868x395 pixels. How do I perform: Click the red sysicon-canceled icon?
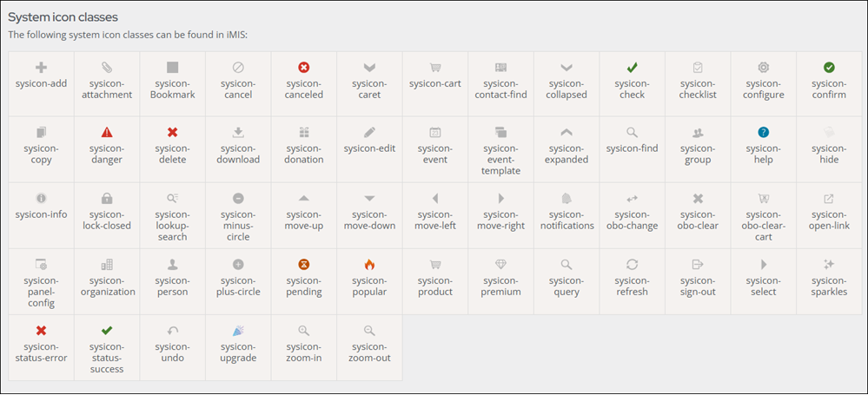[304, 67]
